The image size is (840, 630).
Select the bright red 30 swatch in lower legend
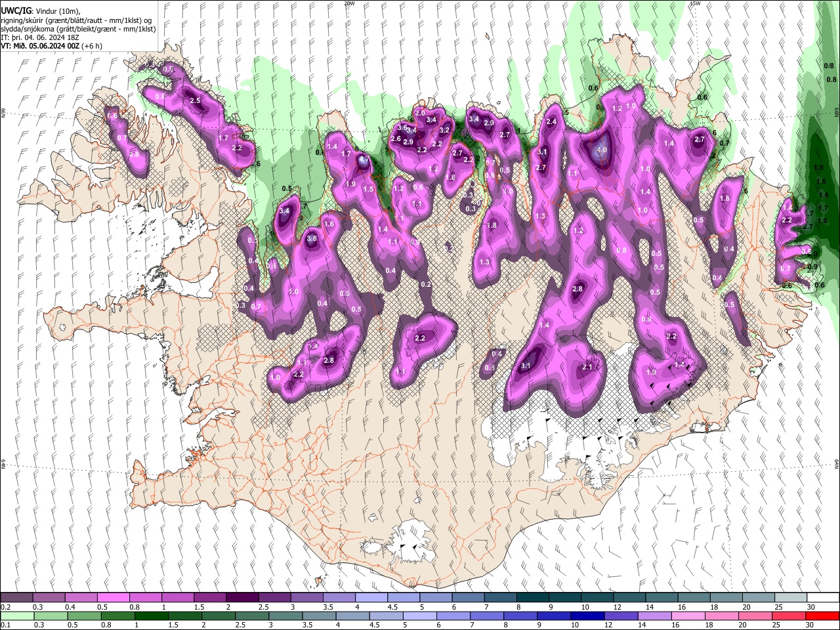[823, 616]
